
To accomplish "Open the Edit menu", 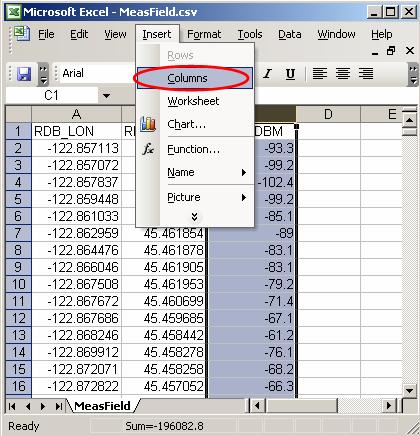I will 79,34.
